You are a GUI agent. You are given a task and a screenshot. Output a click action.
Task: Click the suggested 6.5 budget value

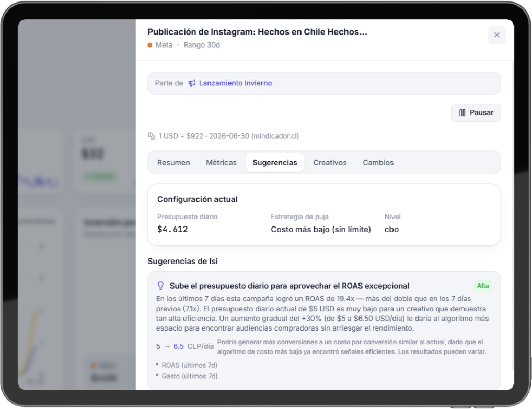point(178,346)
